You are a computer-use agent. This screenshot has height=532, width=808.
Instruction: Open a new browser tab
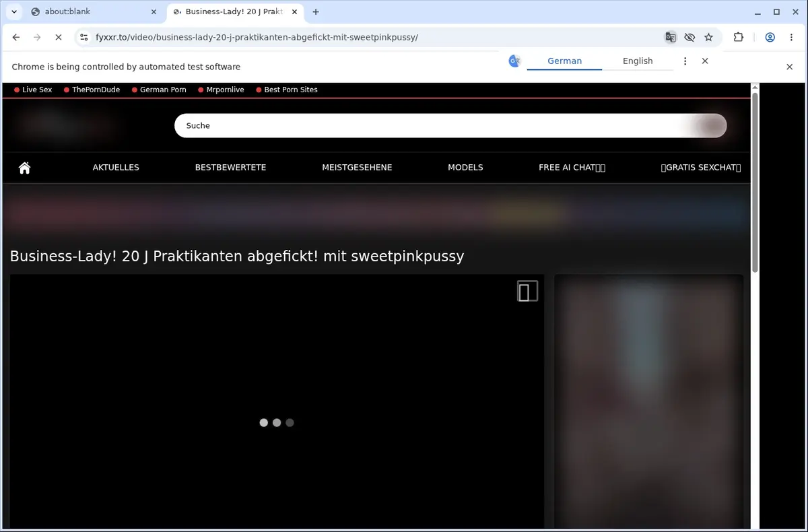pos(316,11)
